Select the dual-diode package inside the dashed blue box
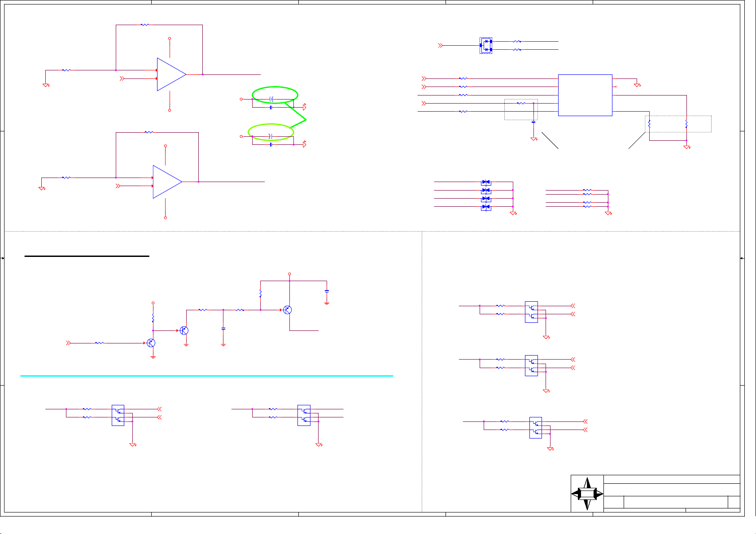This screenshot has height=534, width=756. pyautogui.click(x=486, y=45)
